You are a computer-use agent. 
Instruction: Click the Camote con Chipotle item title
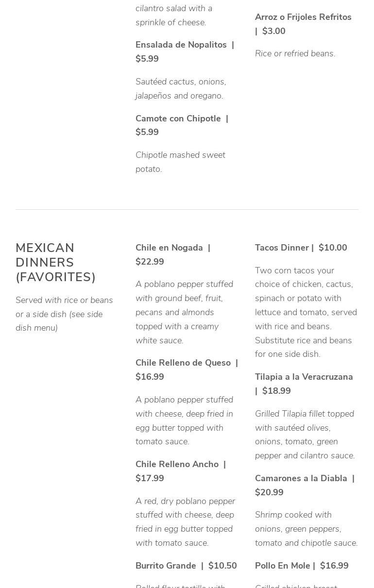pyautogui.click(x=178, y=119)
